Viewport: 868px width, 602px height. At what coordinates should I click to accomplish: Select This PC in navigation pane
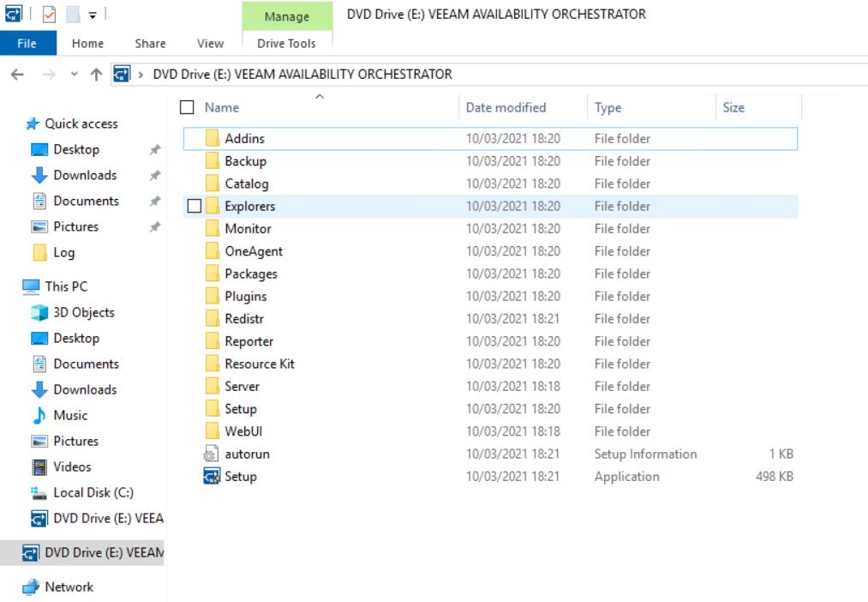(x=66, y=286)
